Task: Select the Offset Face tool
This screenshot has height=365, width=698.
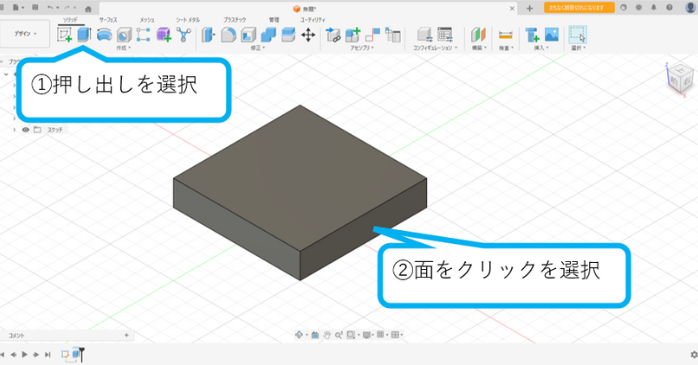Action: [288, 35]
